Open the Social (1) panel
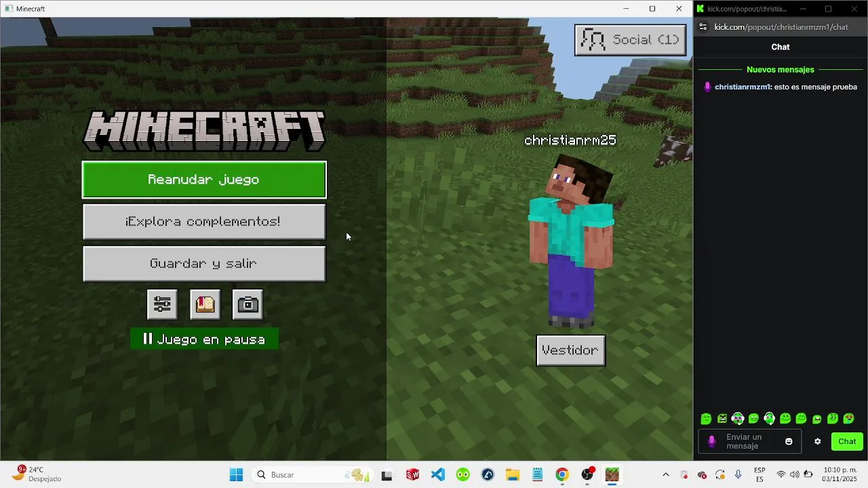 click(x=631, y=40)
